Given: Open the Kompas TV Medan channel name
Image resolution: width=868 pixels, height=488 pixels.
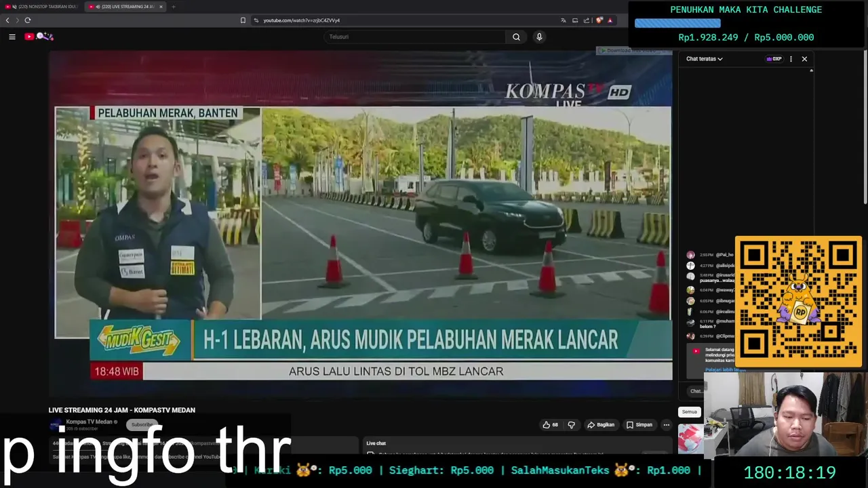Looking at the screenshot, I should [89, 422].
